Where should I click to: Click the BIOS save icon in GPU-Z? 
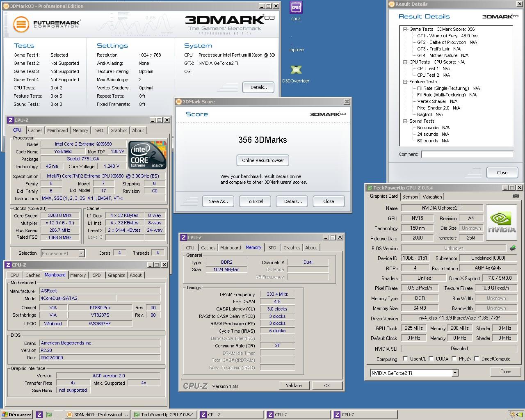[x=513, y=248]
